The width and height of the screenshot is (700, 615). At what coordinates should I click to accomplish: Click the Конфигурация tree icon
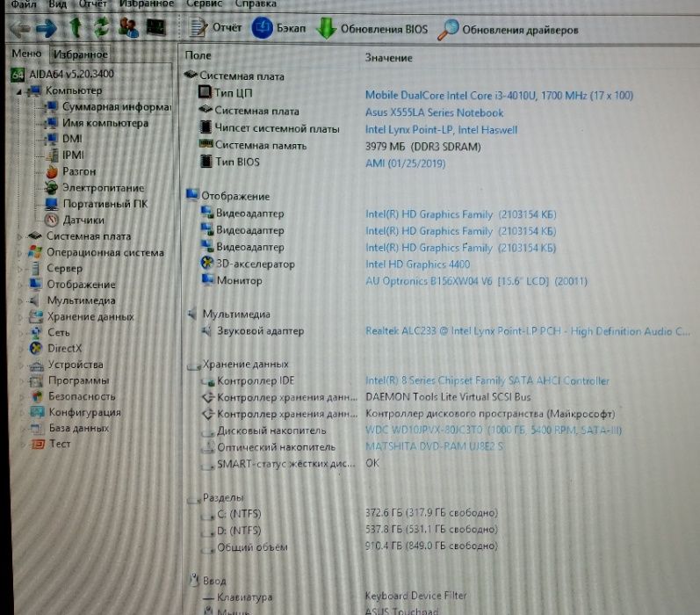click(x=37, y=412)
